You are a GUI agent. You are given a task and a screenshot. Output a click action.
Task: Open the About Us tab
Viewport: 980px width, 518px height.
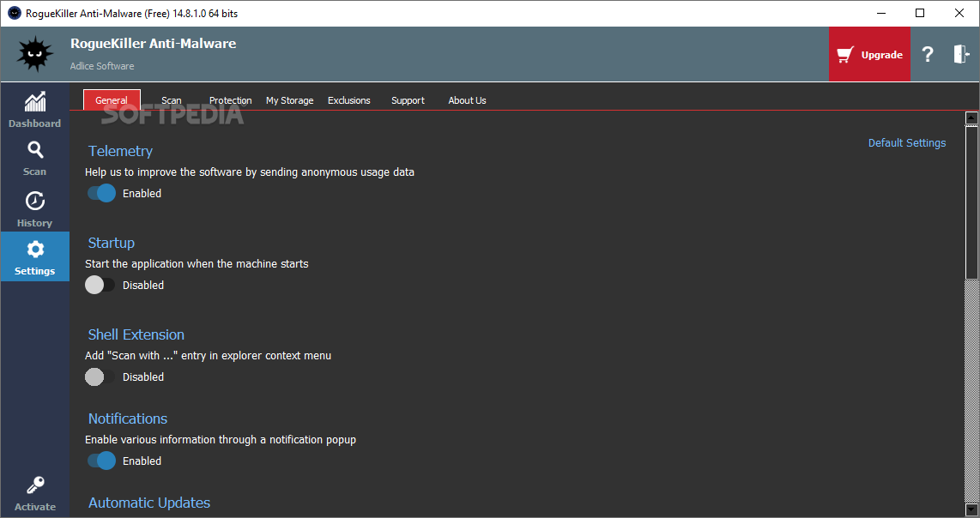click(x=467, y=100)
